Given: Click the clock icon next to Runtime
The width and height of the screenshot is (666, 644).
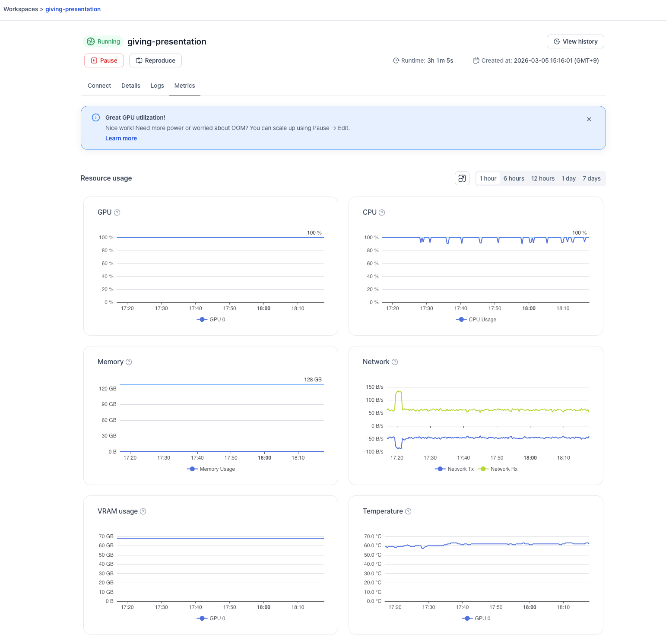Looking at the screenshot, I should tap(396, 60).
